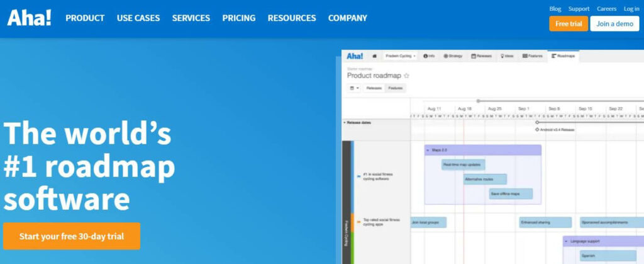Screen dimensions: 644x264
Task: Select the Enhanced sharing feature bar
Action: (x=545, y=222)
